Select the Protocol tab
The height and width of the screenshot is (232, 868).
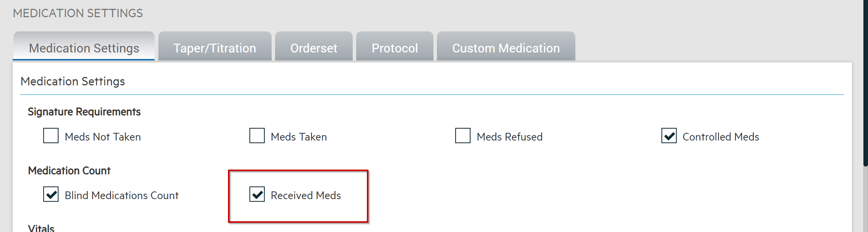[394, 47]
